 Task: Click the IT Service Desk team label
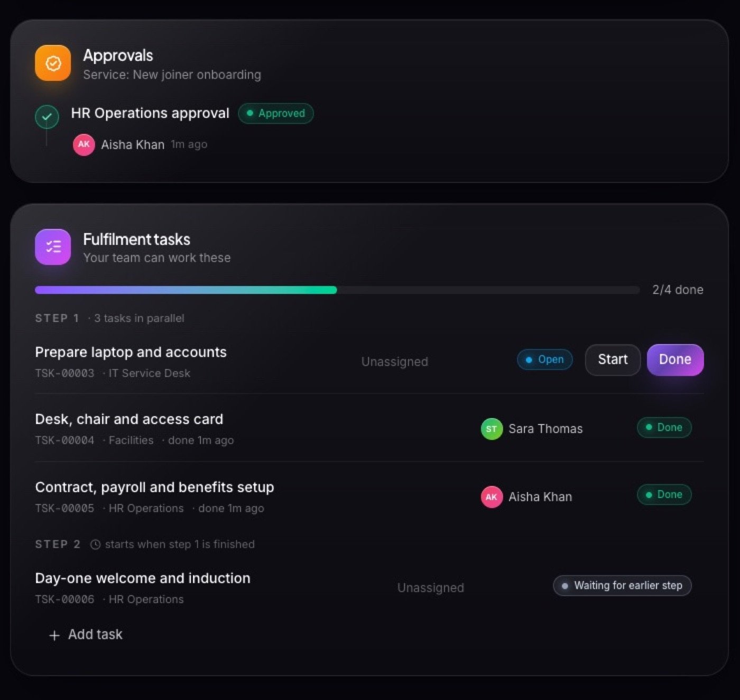pos(149,373)
